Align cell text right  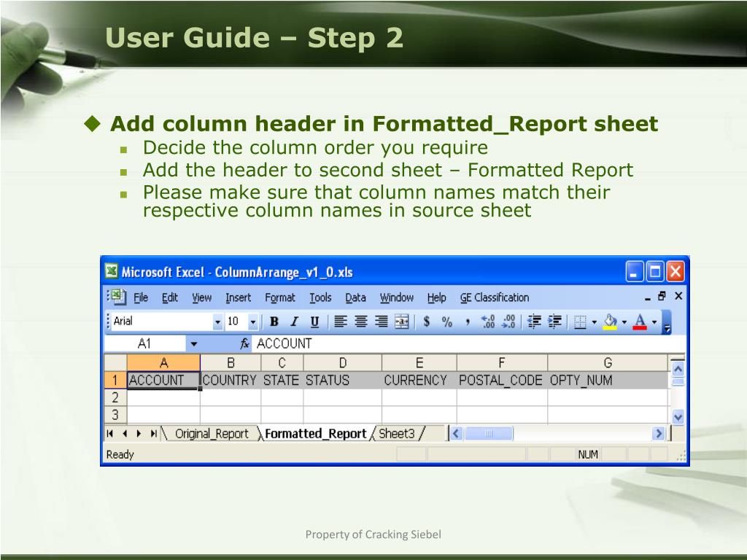pos(381,322)
